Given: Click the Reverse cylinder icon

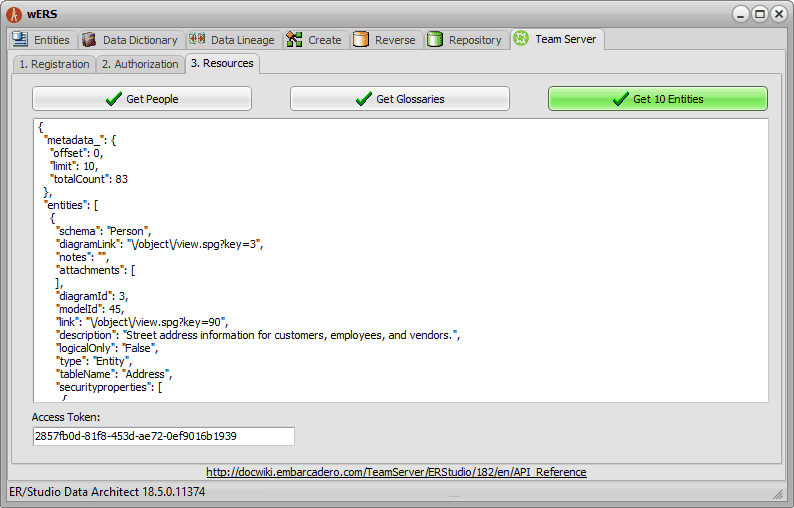Looking at the screenshot, I should pyautogui.click(x=361, y=39).
